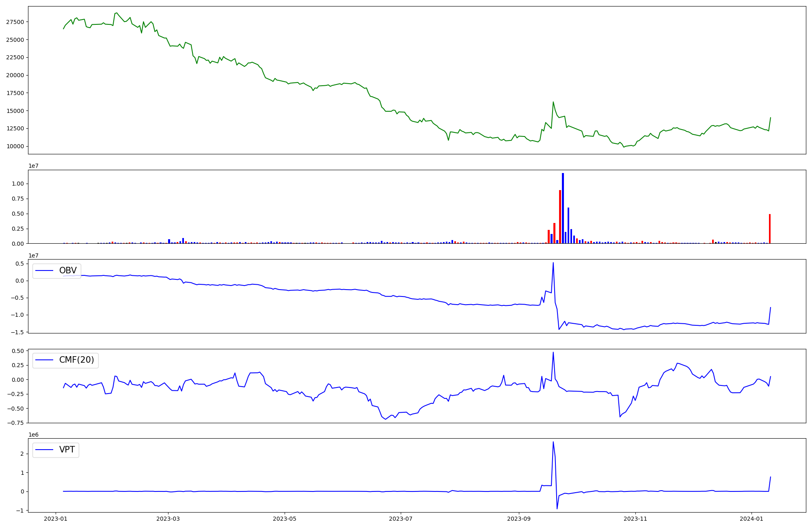Select the 2024-01 date tick label

click(752, 519)
